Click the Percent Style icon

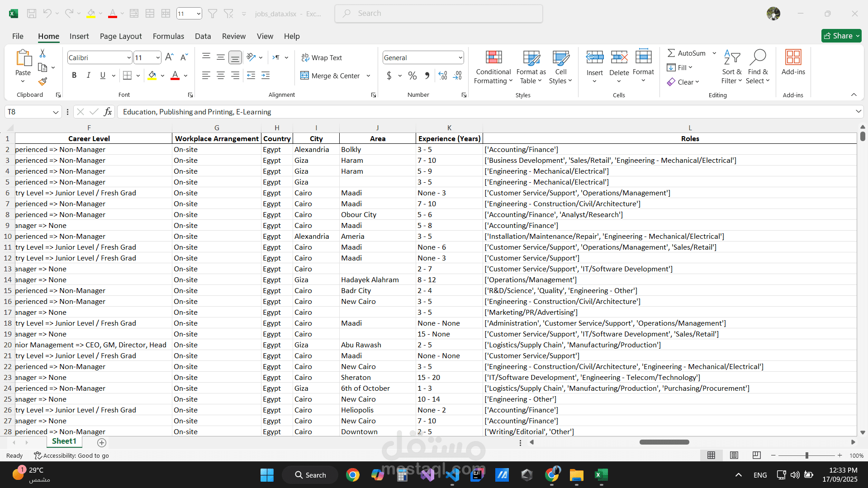(x=412, y=76)
